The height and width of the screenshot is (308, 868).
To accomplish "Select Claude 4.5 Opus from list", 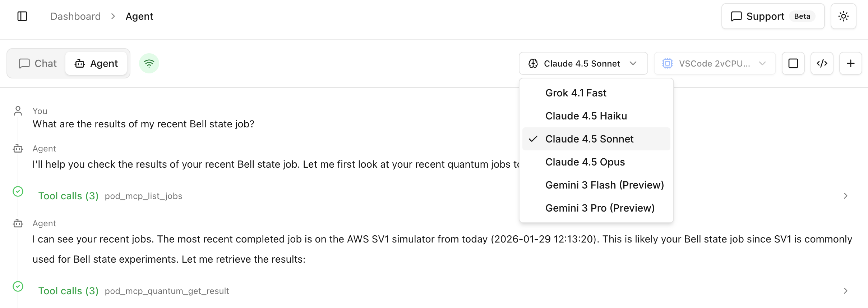I will point(585,162).
